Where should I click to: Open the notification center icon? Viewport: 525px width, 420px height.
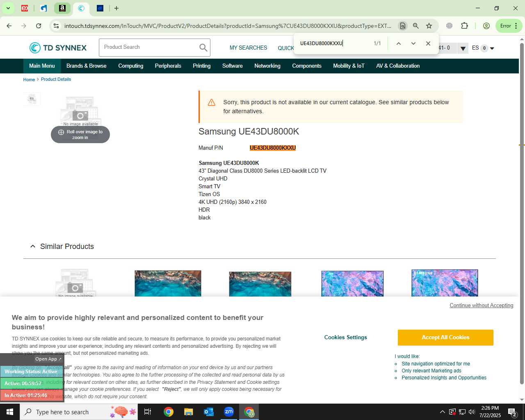513,412
